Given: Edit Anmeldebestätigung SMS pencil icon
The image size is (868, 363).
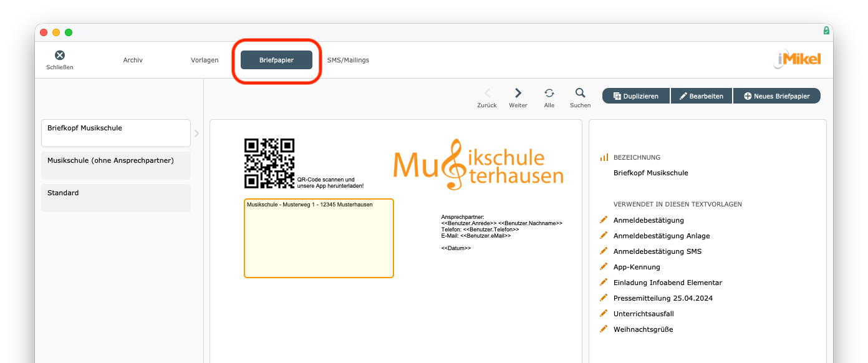Looking at the screenshot, I should 603,251.
